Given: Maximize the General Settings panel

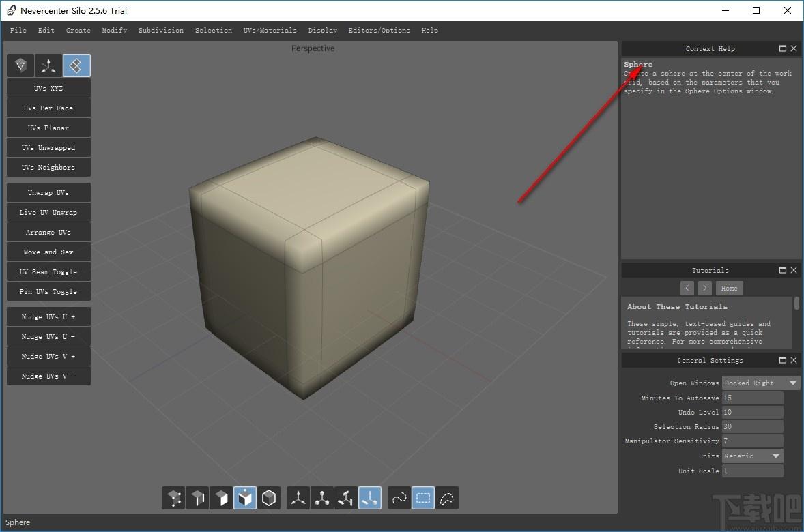Looking at the screenshot, I should [x=782, y=360].
